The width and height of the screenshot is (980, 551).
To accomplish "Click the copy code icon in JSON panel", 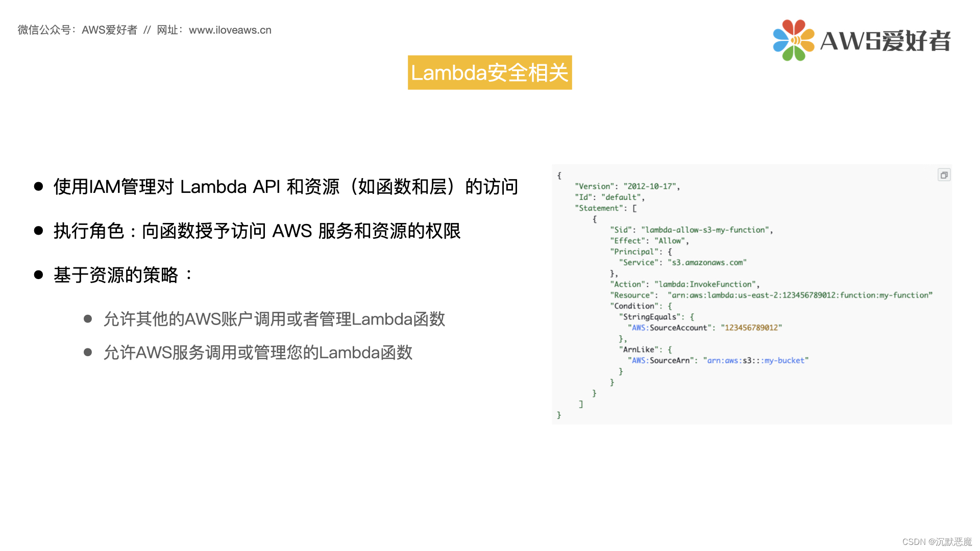I will 944,175.
